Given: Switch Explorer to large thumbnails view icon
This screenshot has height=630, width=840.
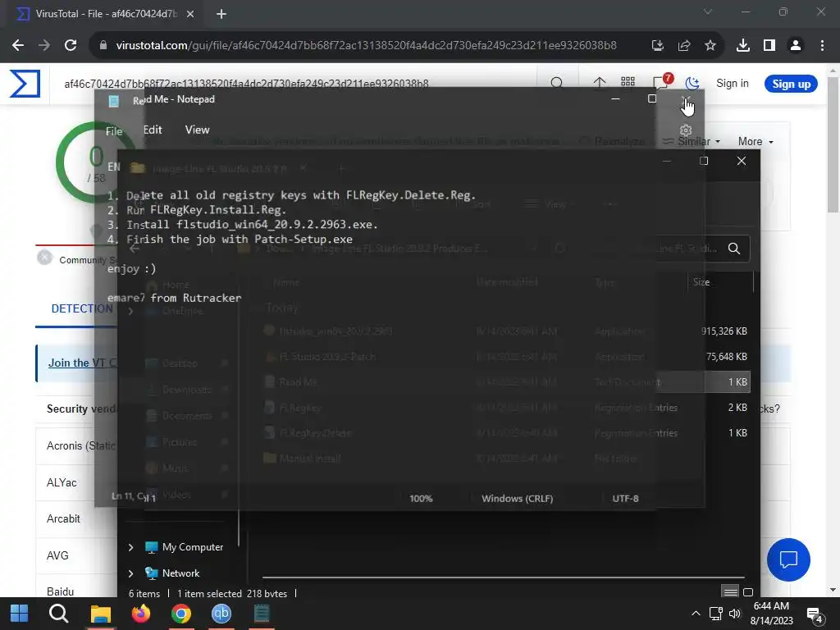Looking at the screenshot, I should point(748,592).
